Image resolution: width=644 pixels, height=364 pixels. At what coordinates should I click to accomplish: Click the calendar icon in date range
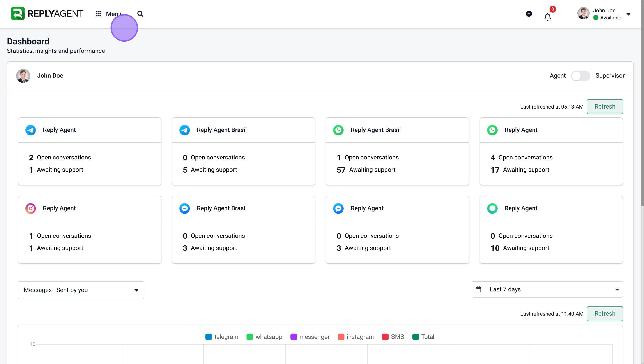point(478,289)
